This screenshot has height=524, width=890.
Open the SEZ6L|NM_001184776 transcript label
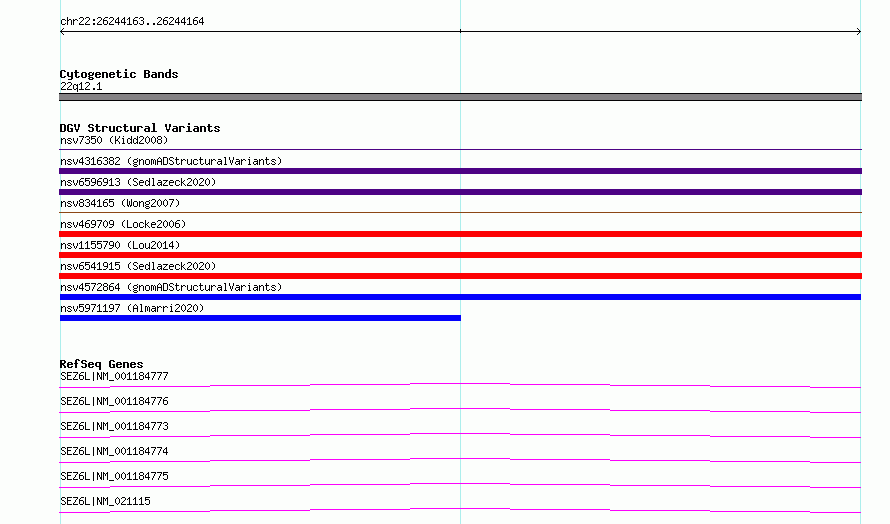(114, 401)
